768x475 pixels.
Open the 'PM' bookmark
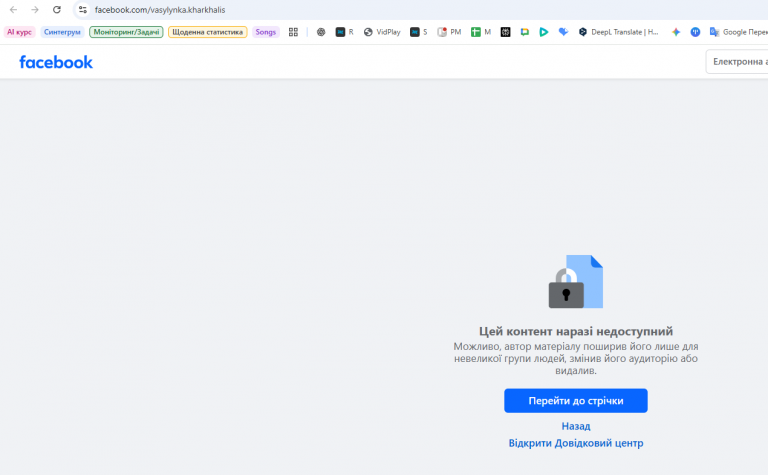coord(449,32)
